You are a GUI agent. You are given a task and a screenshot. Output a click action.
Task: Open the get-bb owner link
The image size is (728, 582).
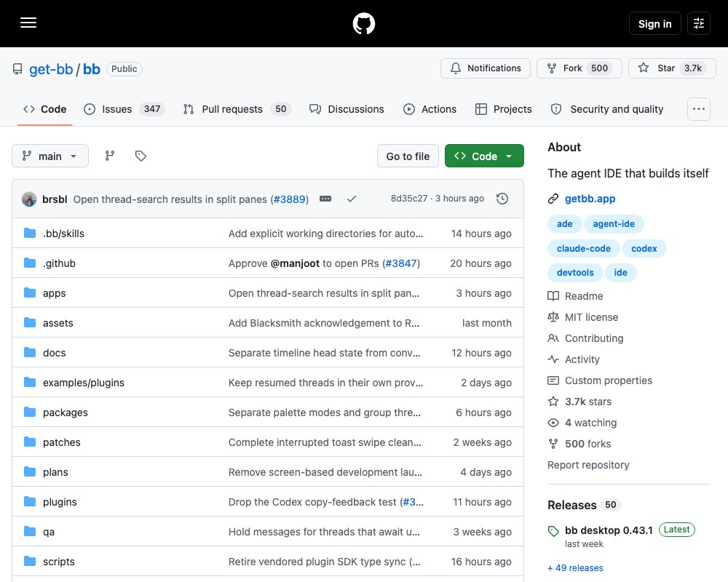tap(51, 69)
